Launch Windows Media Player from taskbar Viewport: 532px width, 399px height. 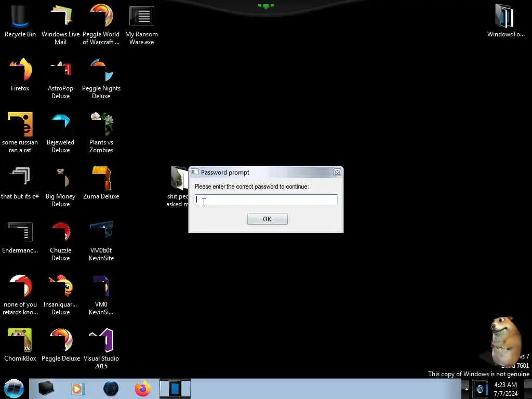(x=77, y=389)
